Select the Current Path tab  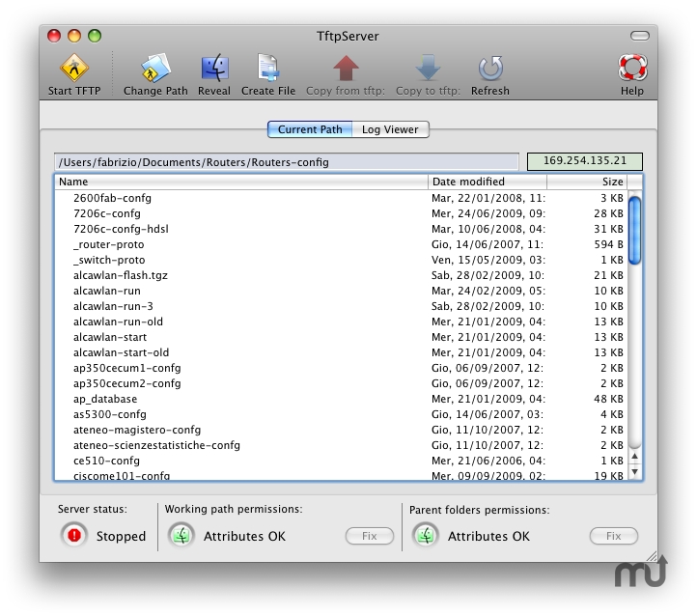coord(310,129)
